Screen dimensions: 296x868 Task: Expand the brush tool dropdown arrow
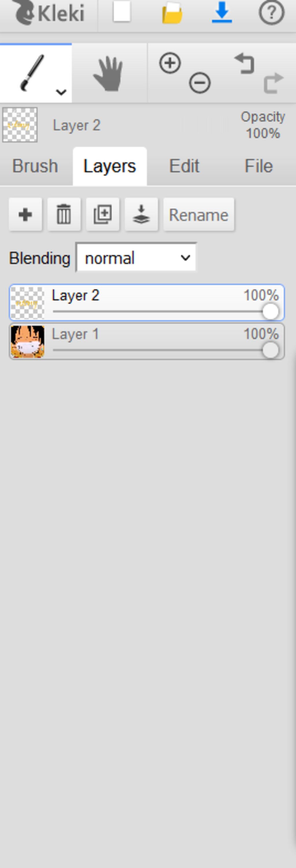(x=61, y=92)
